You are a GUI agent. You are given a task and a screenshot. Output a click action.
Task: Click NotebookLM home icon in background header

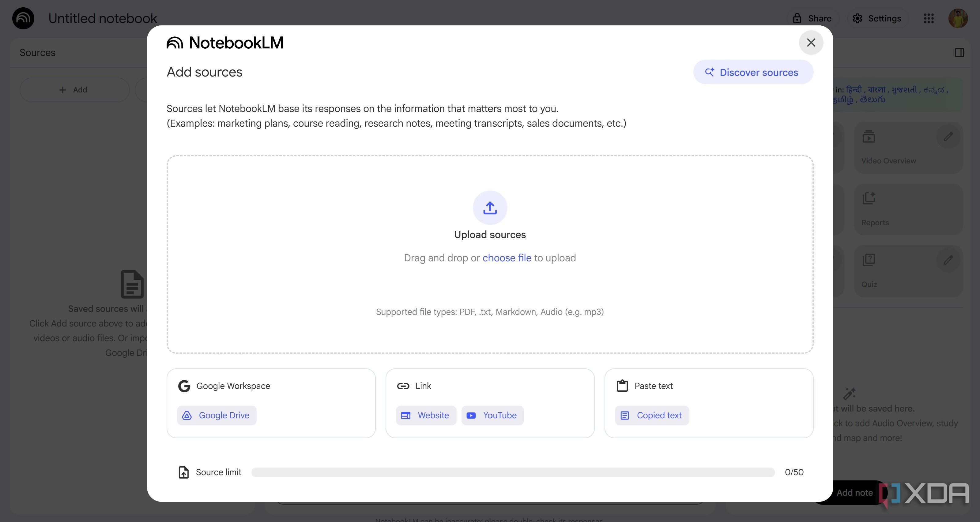click(x=23, y=18)
